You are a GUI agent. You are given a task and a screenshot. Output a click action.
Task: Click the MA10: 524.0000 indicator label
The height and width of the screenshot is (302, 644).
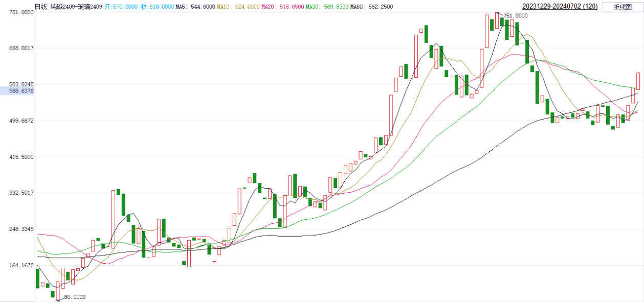pos(238,7)
